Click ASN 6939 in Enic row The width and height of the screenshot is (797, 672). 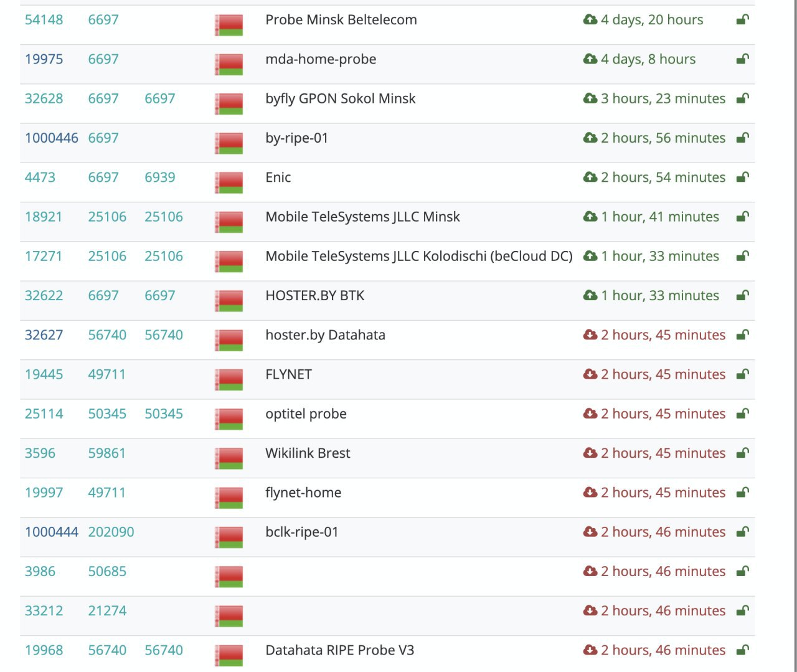[x=160, y=177]
